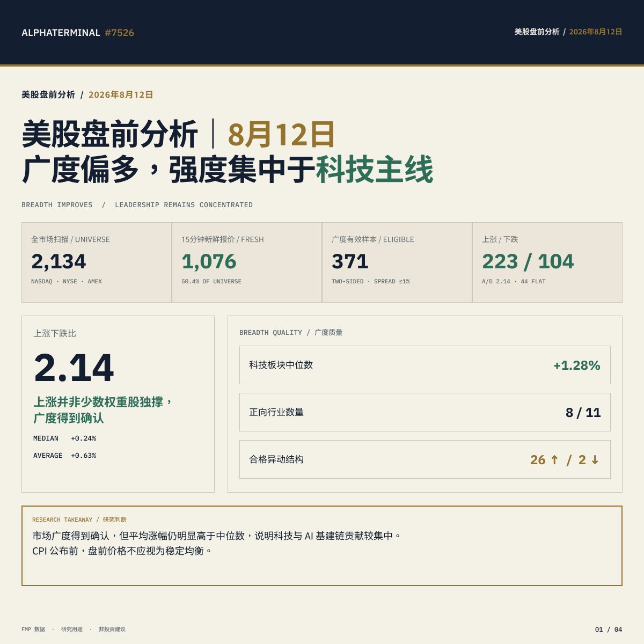Viewport: 644px width, 644px height.
Task: Click the green note 上涨并非少数权重股独撑
Action: [103, 401]
